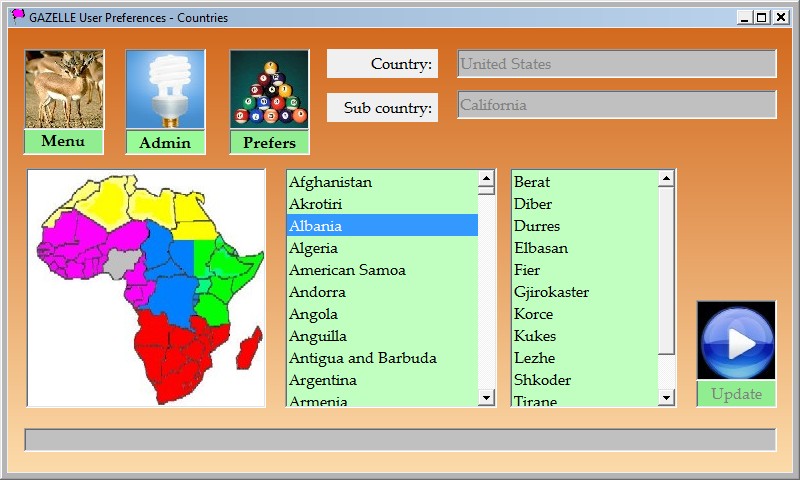
Task: Open Admin via the light bulb icon
Action: 165,90
